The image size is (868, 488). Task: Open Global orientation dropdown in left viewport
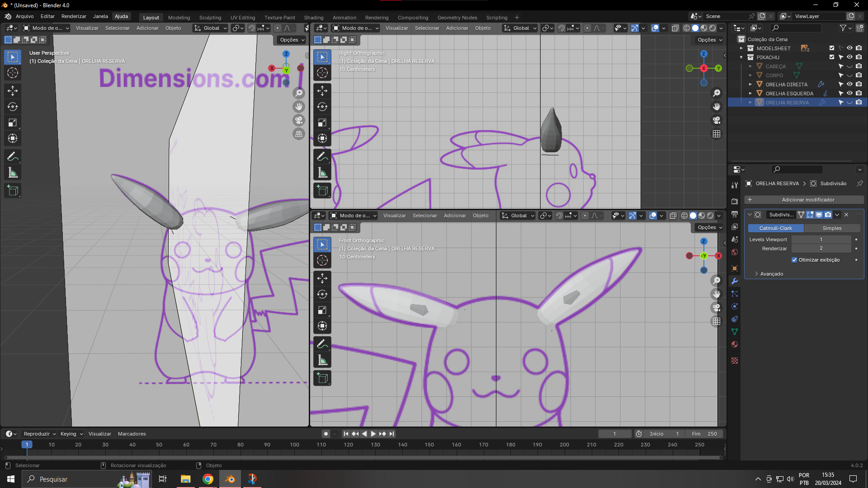coord(211,28)
